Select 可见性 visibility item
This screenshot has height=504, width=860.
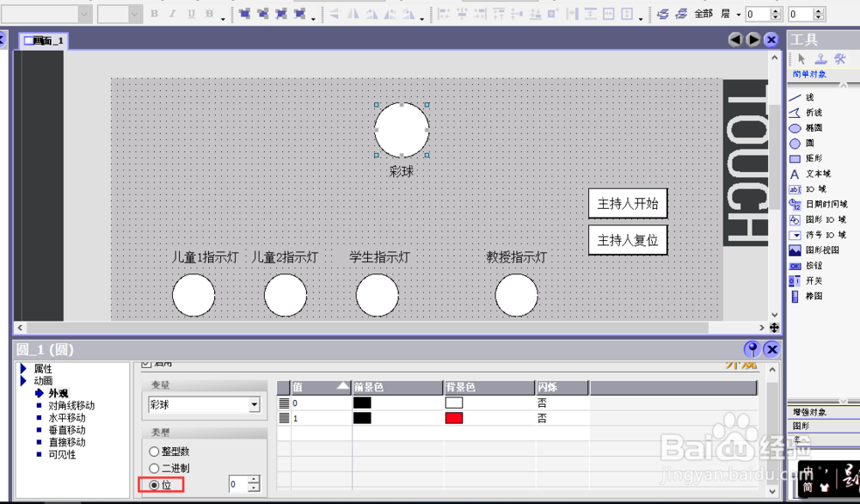coord(62,455)
